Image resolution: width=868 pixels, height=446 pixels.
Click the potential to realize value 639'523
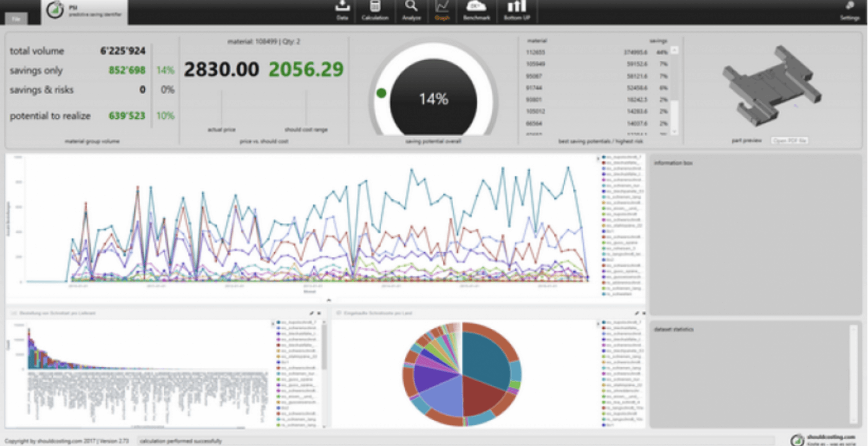[x=127, y=116]
